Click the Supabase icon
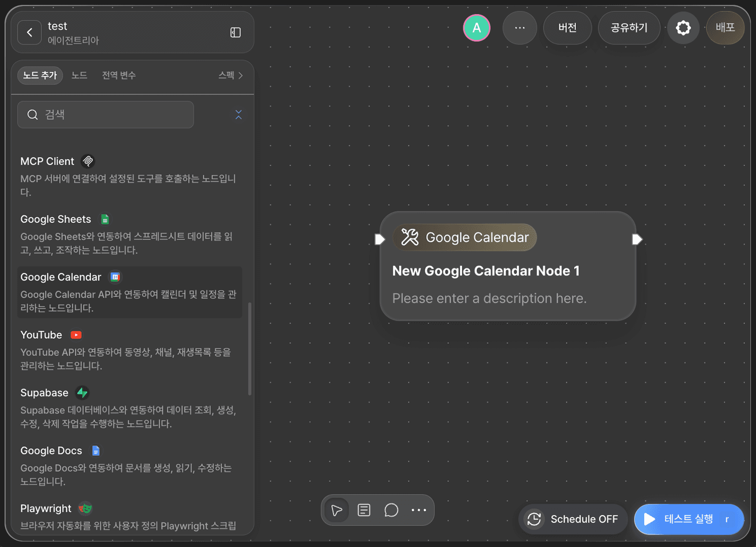The width and height of the screenshot is (756, 547). point(82,393)
